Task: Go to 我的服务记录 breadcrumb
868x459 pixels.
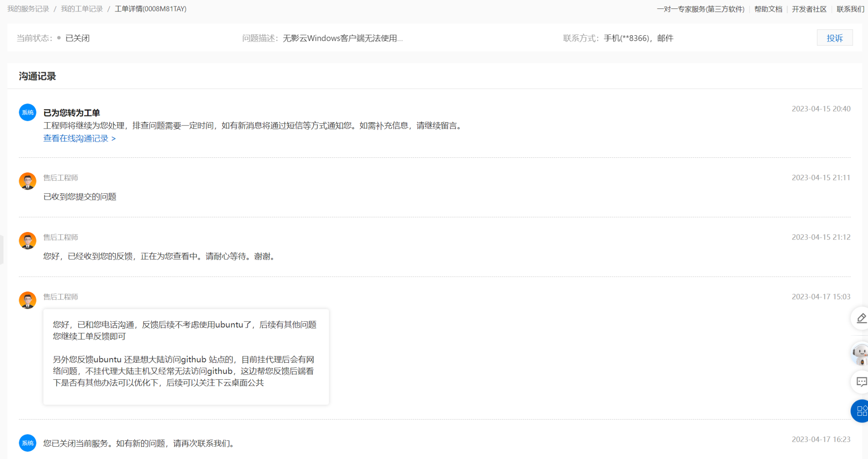Action: [28, 9]
